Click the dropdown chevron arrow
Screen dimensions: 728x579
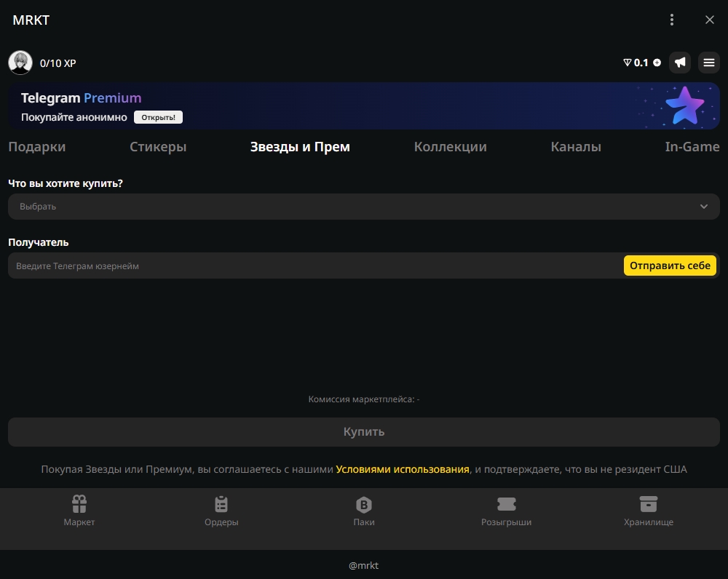[x=704, y=207]
